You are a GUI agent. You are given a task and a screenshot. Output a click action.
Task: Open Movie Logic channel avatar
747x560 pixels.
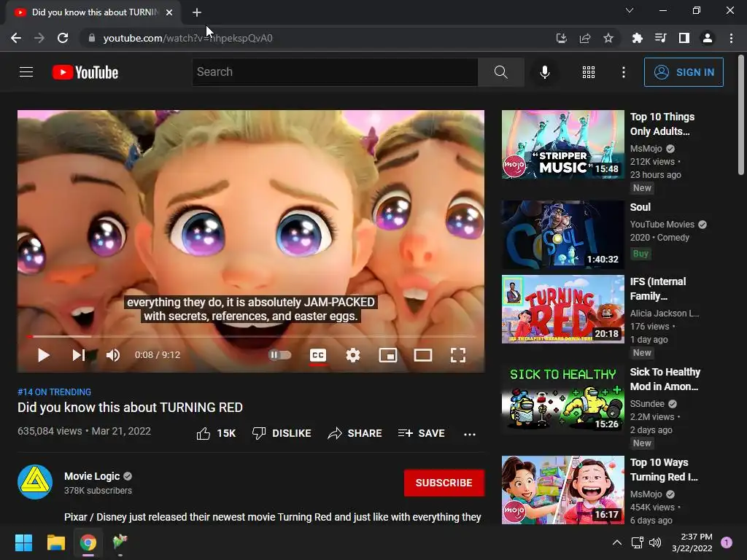pos(35,482)
